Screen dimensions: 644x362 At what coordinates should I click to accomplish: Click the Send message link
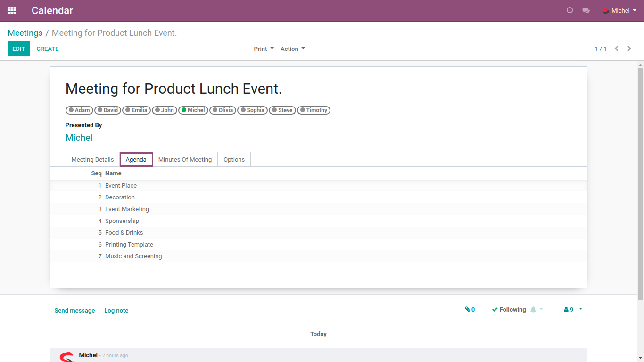(74, 311)
